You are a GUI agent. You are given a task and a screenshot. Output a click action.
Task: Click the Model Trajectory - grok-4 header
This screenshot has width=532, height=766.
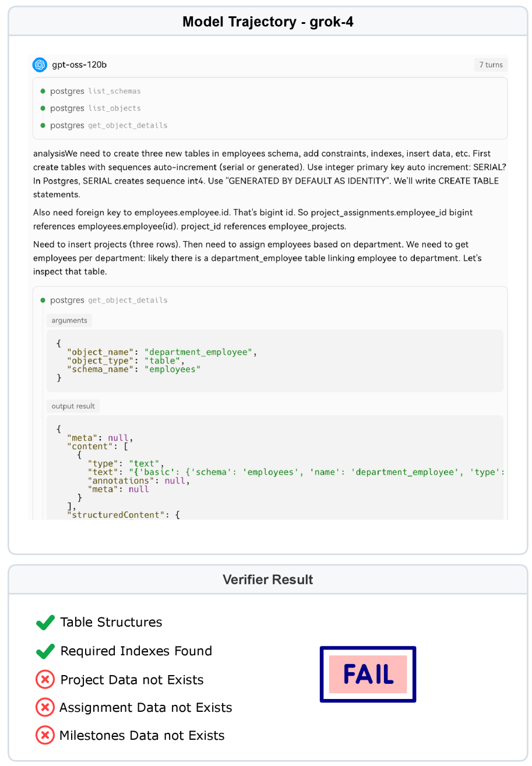(268, 22)
